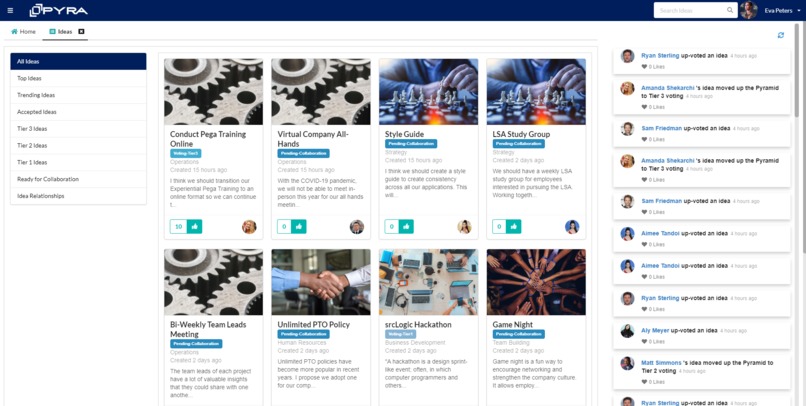Open Virtual Company All-Hands title

(x=313, y=139)
